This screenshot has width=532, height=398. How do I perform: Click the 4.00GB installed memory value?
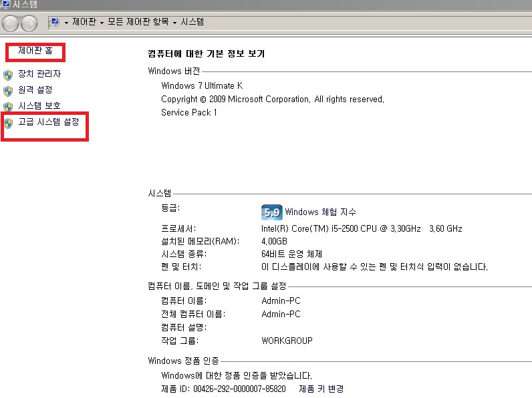click(274, 242)
